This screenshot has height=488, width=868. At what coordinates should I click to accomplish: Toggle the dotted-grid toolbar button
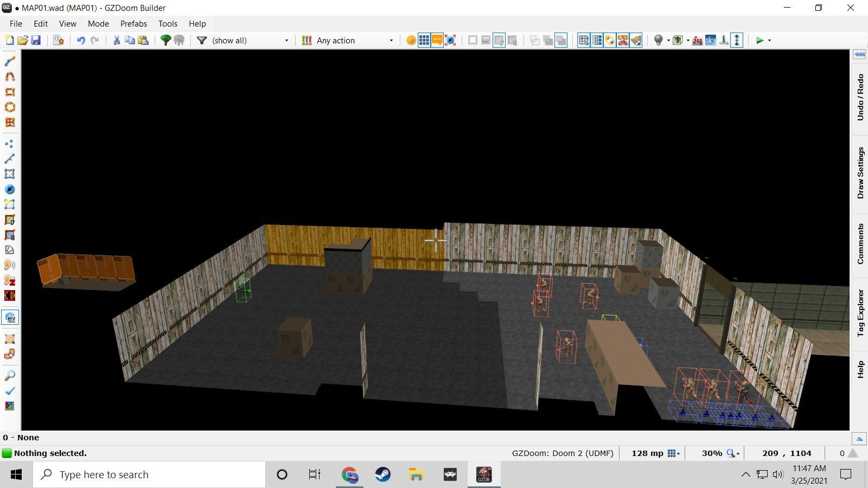[597, 40]
